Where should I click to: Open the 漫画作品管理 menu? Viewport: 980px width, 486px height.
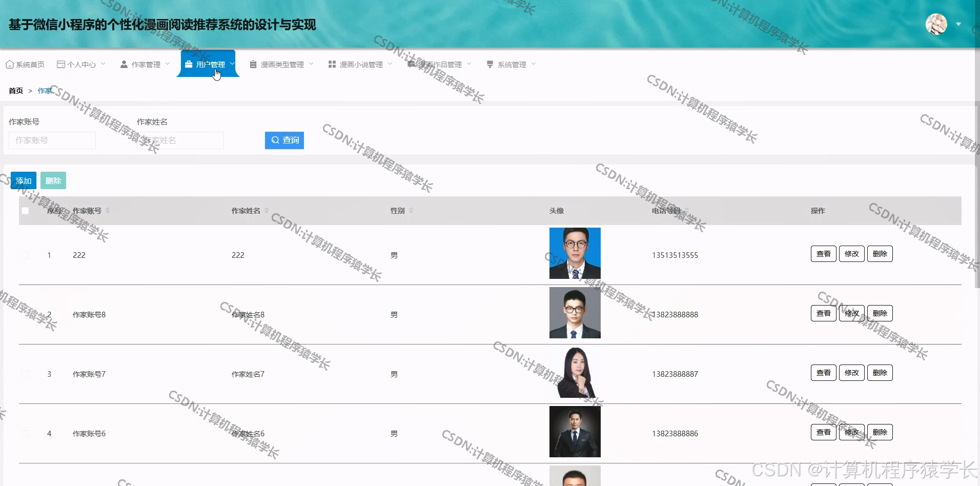pyautogui.click(x=439, y=65)
